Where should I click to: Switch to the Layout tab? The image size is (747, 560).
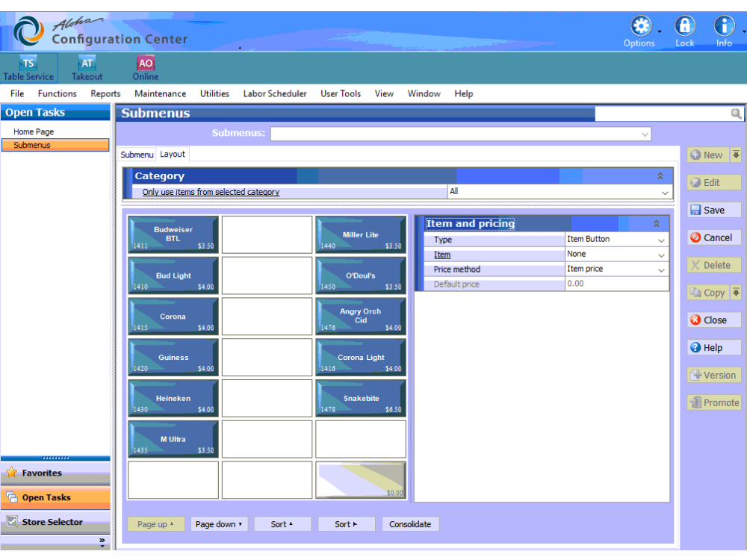tap(173, 154)
